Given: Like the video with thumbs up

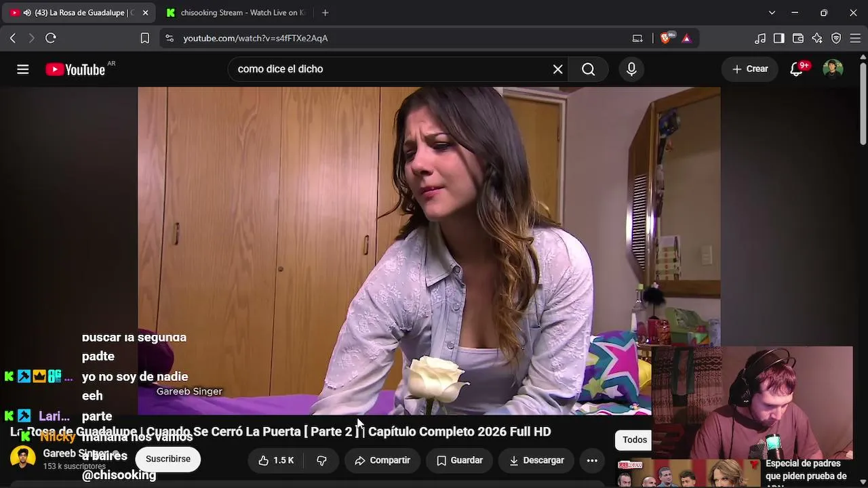Looking at the screenshot, I should point(276,461).
